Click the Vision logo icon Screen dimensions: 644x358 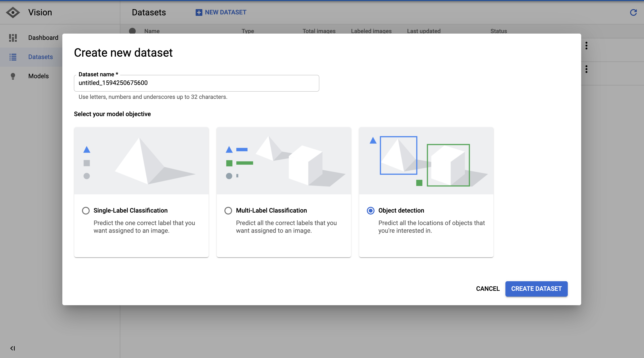tap(12, 12)
